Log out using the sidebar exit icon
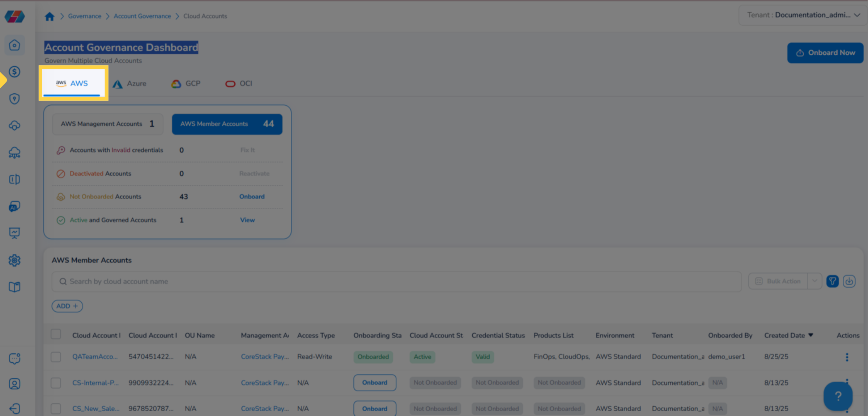 click(14, 408)
